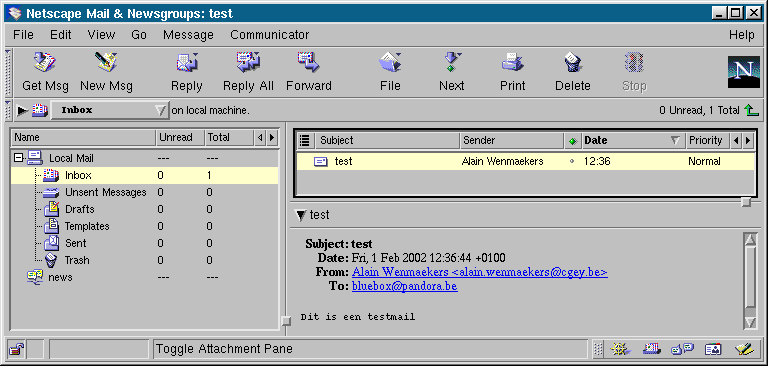Screen dimensions: 768x366
Task: Click the vertical pane splitter handle
Action: 287,321
